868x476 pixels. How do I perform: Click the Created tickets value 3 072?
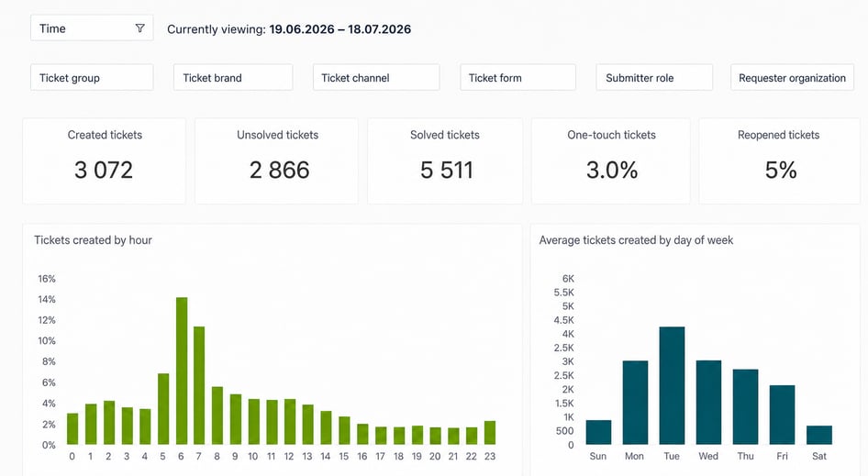point(104,170)
